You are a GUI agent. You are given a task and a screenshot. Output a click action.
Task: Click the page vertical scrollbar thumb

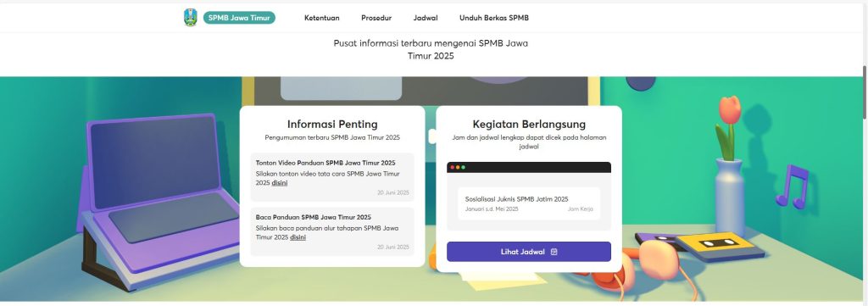[x=865, y=92]
